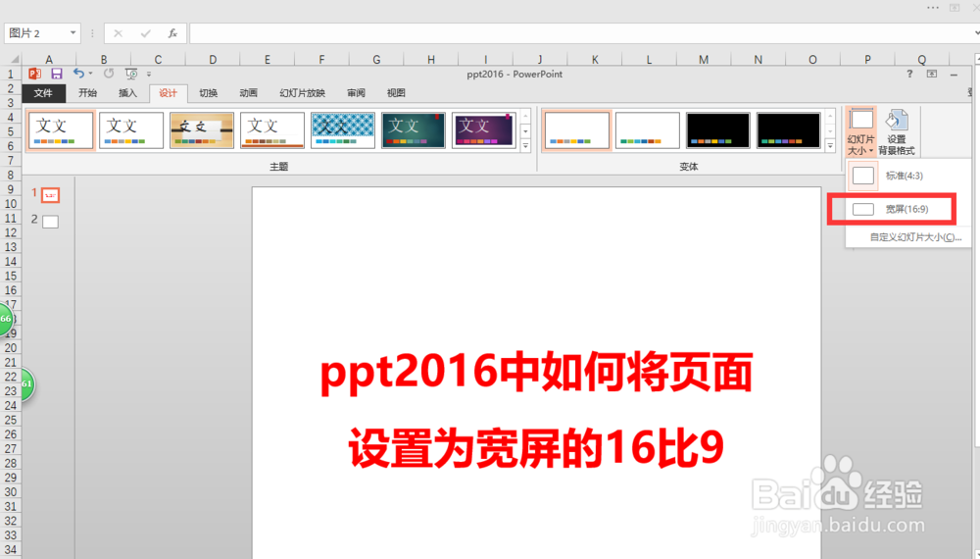980x559 pixels.
Task: Select Excel row 12 header
Action: pos(11,232)
